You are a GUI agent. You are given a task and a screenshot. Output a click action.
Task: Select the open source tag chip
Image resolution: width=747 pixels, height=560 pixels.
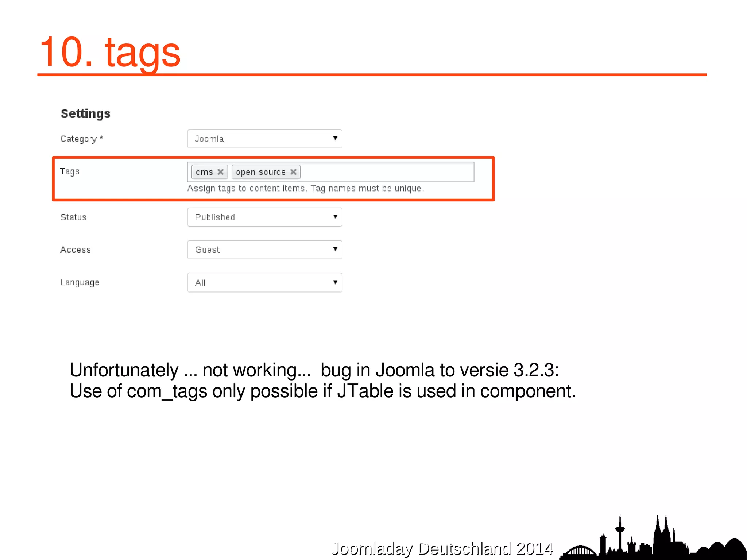pyautogui.click(x=266, y=172)
